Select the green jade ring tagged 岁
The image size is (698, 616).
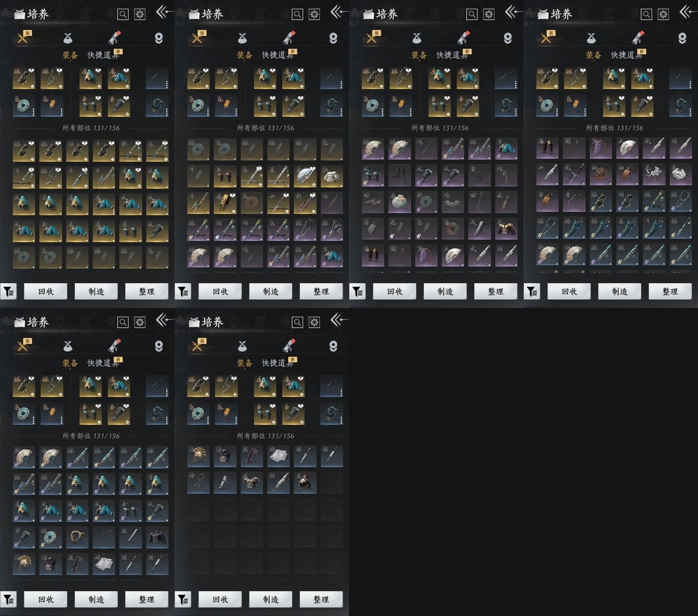[453, 229]
